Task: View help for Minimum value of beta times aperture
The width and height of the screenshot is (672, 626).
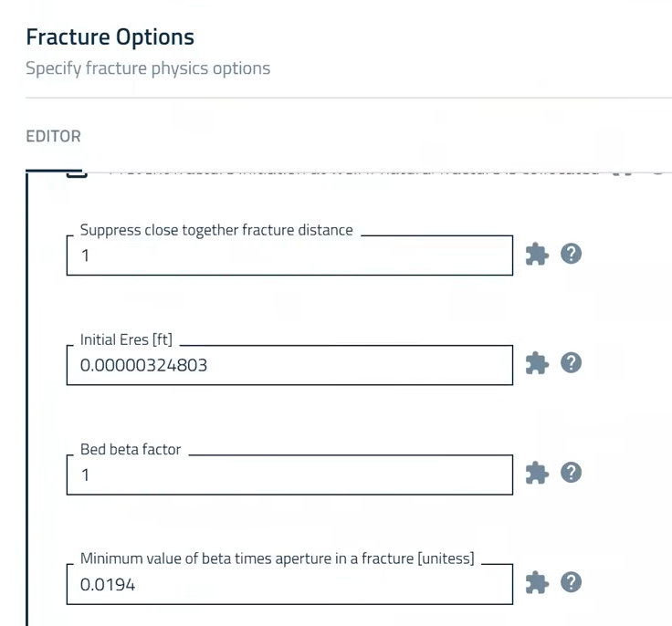Action: pyautogui.click(x=571, y=582)
